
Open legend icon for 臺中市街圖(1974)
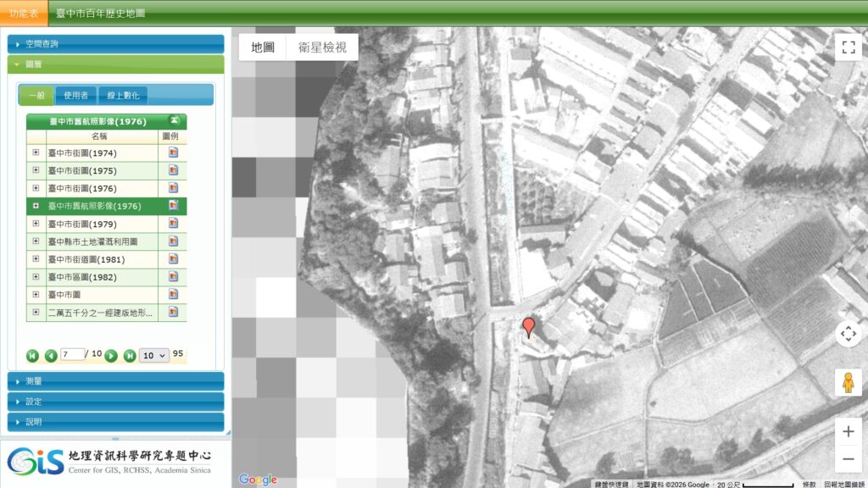(x=173, y=152)
